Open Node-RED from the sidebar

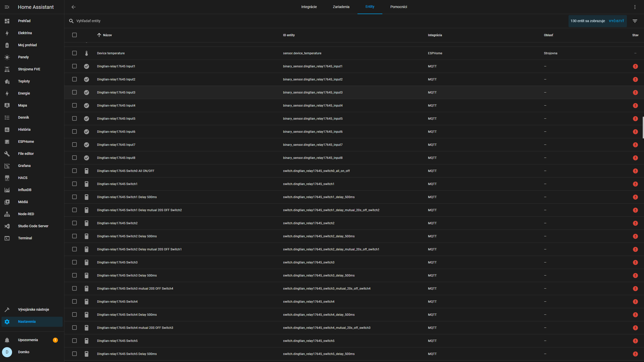coord(26,214)
